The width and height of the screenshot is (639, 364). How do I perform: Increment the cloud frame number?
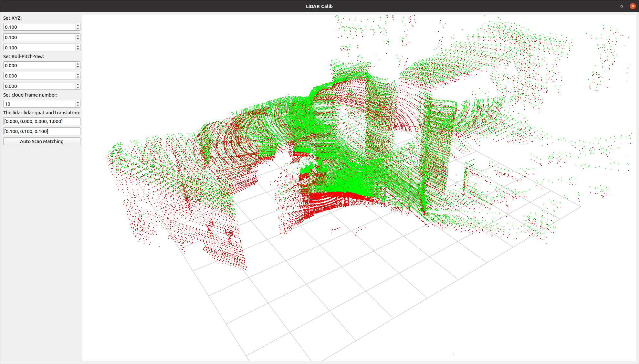tap(78, 102)
